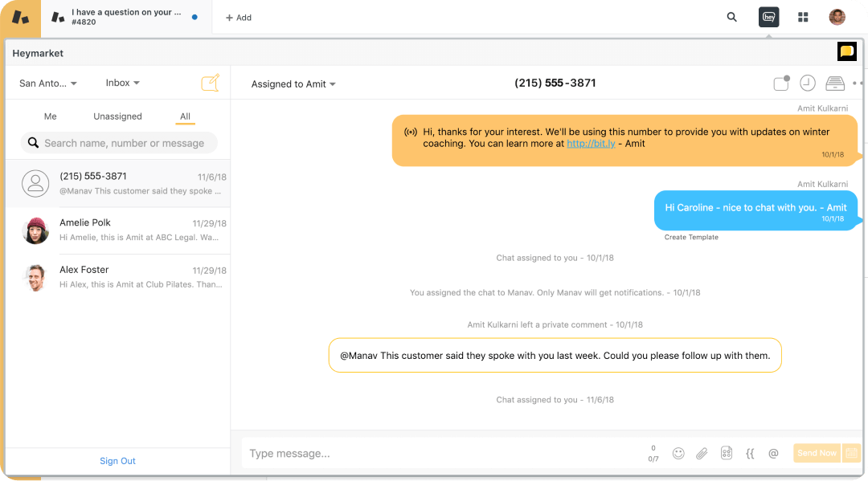Click Alex Foster's profile photo
Viewport: 868px width, 481px height.
[x=35, y=278]
